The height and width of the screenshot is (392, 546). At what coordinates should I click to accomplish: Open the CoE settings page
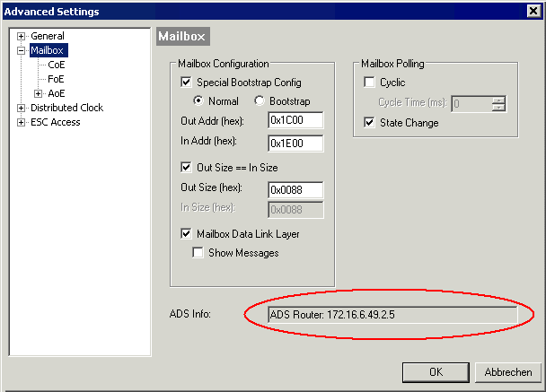coord(57,65)
